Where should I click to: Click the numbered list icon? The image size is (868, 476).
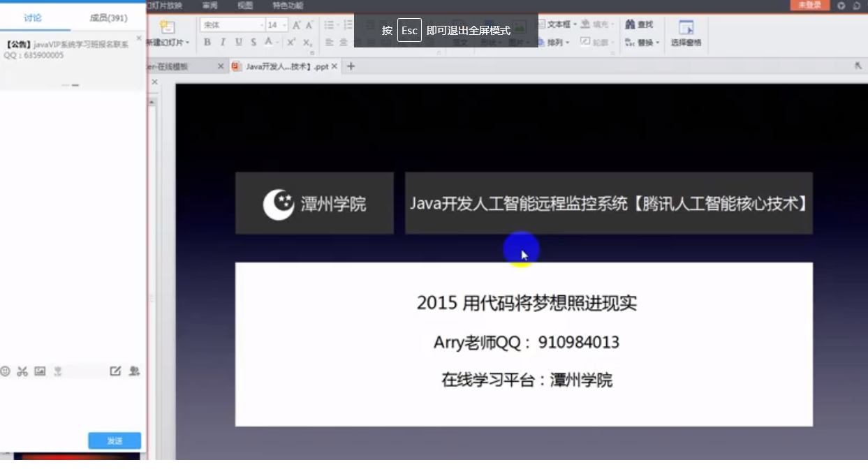tap(348, 25)
